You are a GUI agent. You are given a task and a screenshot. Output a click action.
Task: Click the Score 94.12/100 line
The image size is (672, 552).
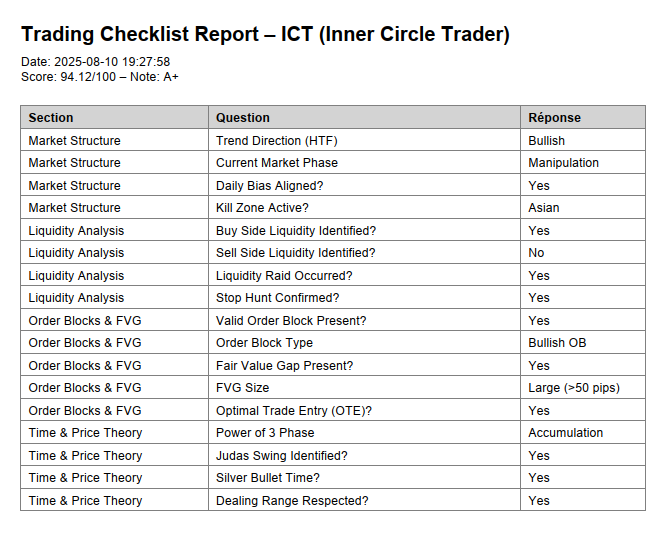100,76
